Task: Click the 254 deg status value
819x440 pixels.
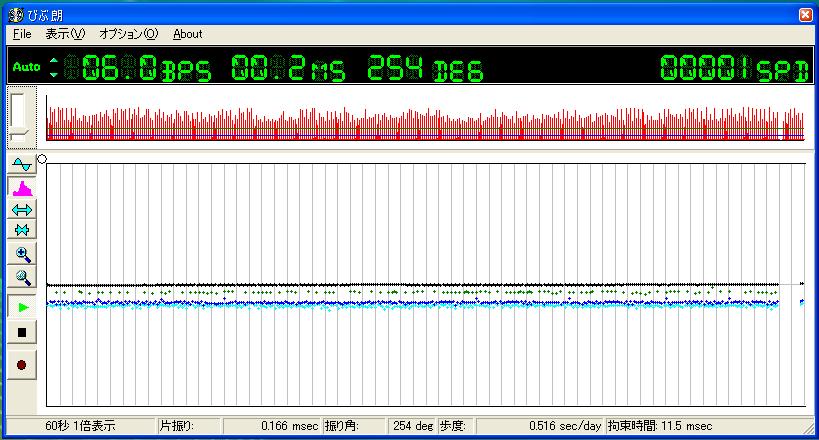Action: [x=413, y=426]
